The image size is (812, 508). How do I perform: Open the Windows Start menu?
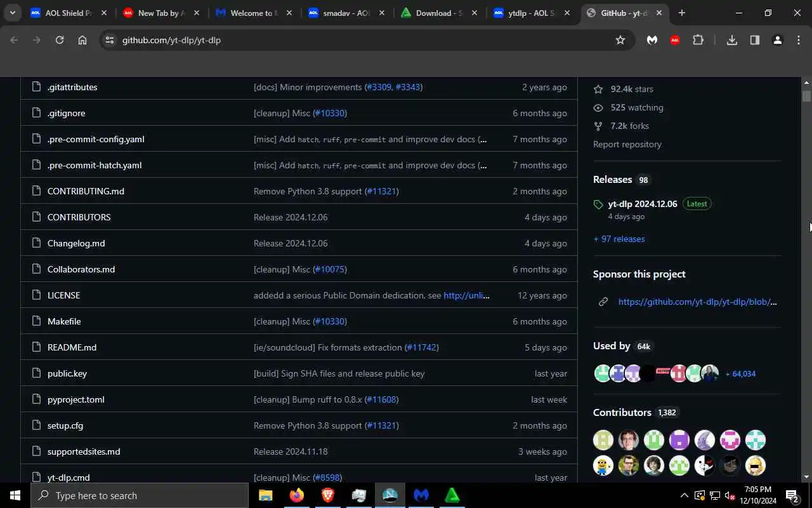click(15, 495)
